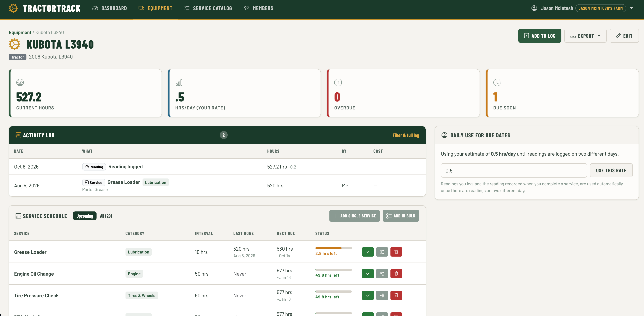The image size is (644, 316).
Task: Open the Filter & full log link
Action: [x=405, y=135]
